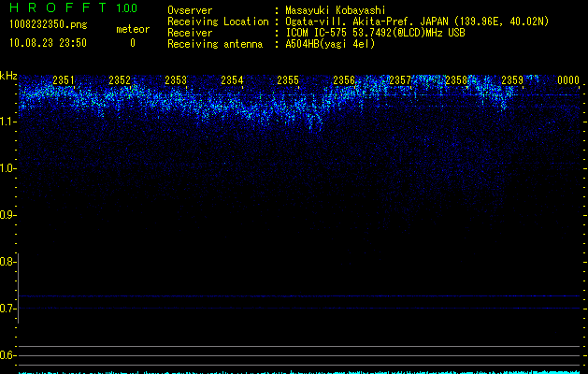Click the 0.6 frequency axis label

coord(7,355)
